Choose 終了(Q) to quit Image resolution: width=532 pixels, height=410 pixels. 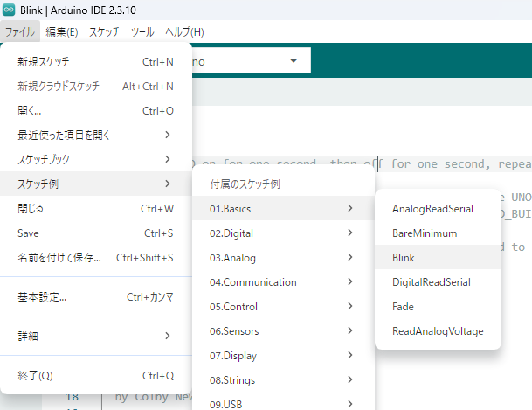click(x=96, y=376)
